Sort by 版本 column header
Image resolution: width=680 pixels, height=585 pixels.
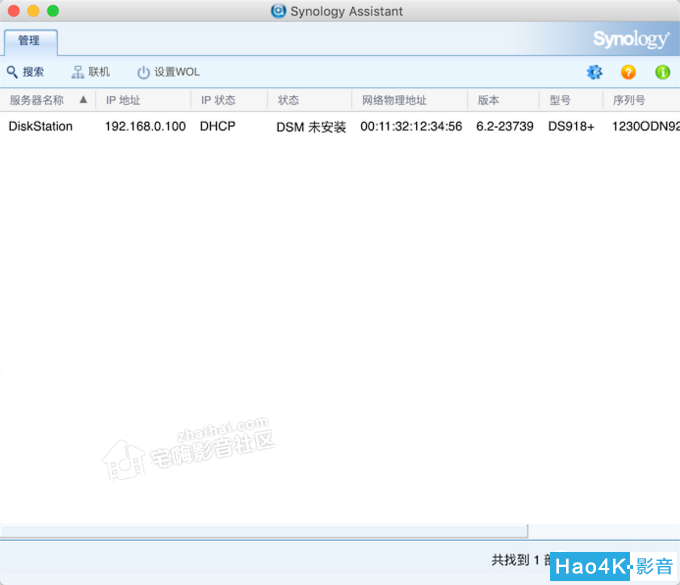503,100
